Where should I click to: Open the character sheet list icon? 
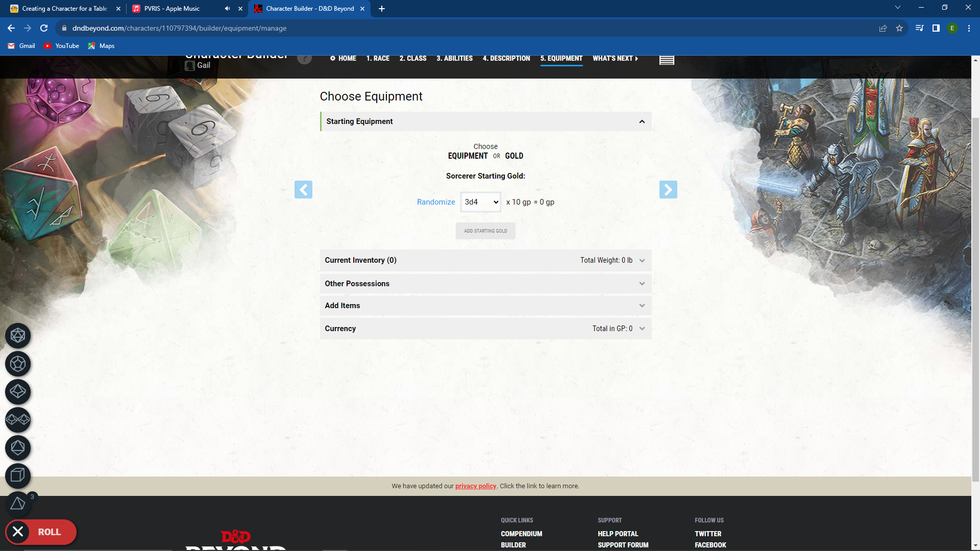[667, 60]
